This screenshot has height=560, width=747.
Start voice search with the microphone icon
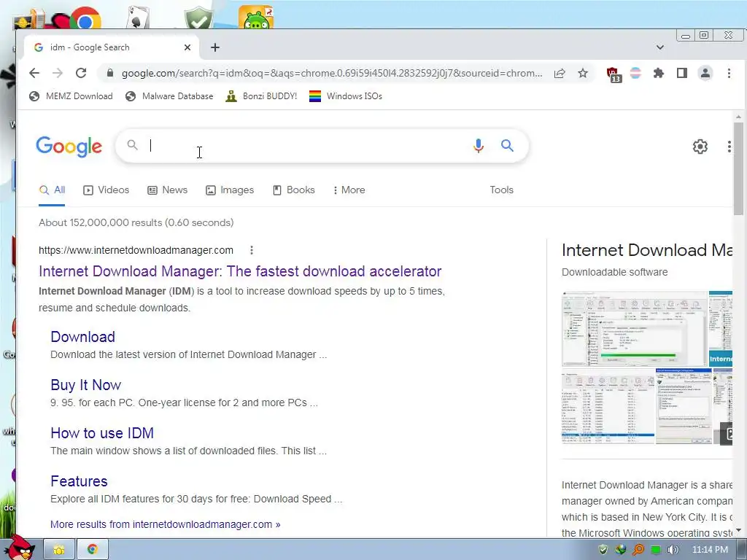tap(479, 145)
